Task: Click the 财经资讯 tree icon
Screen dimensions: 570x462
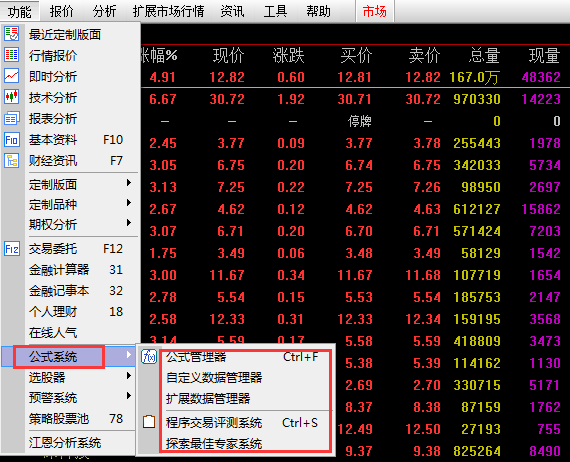Action: (x=12, y=160)
